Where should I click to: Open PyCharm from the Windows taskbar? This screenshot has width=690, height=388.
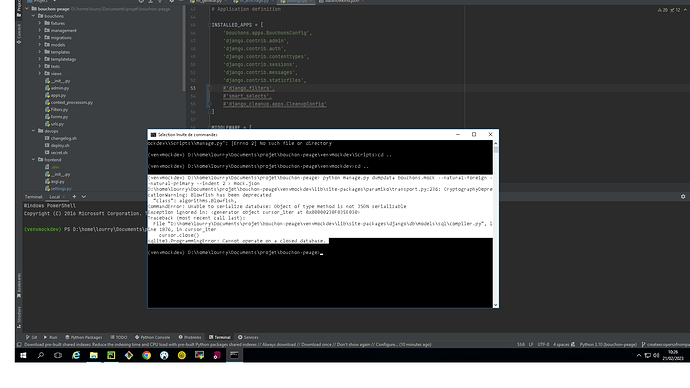pos(111,355)
